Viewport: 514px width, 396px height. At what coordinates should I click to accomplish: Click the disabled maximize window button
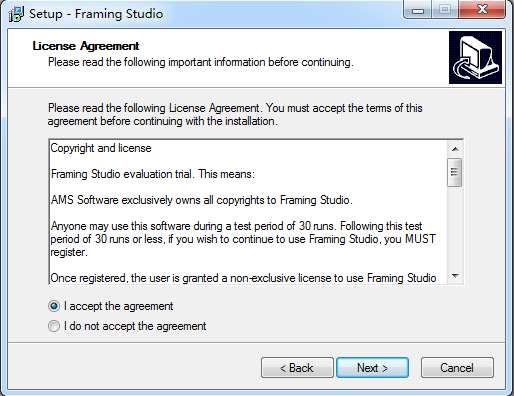pos(445,10)
